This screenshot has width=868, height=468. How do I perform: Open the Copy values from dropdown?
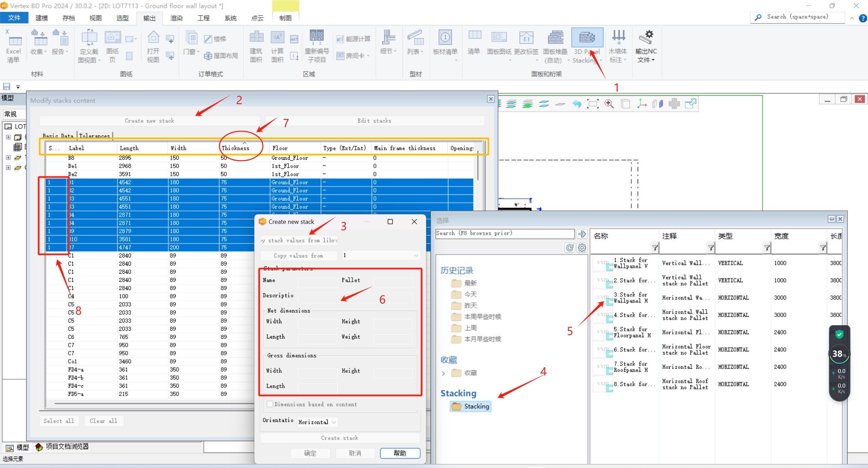coord(381,255)
